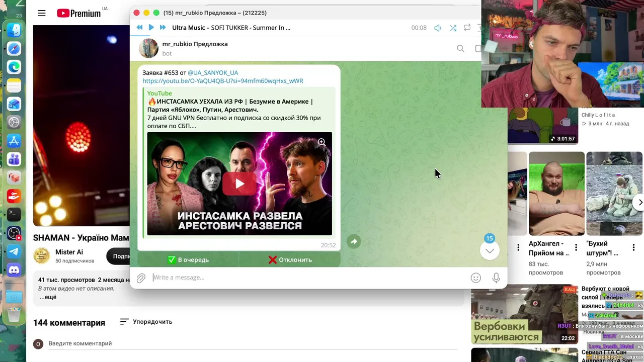The height and width of the screenshot is (362, 644).
Task: Open Discord from the dock
Action: [14, 270]
